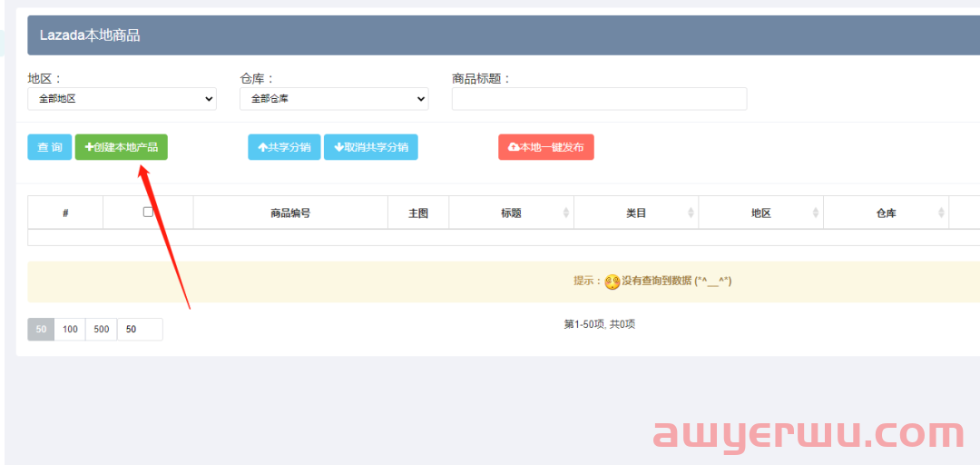Click the sort arrows in the 标题 column
This screenshot has height=465, width=980.
coord(566,213)
